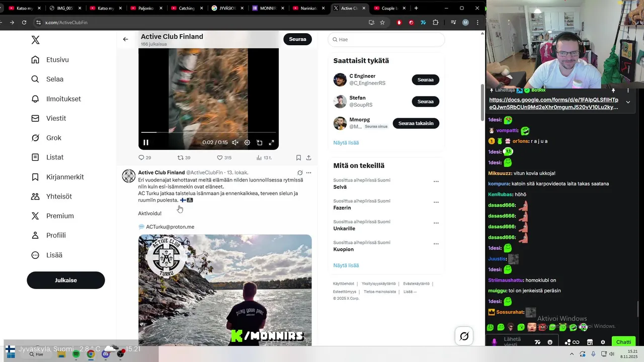Screen dimensions: 644x362
Task: Unmute the video sound
Action: 235,142
